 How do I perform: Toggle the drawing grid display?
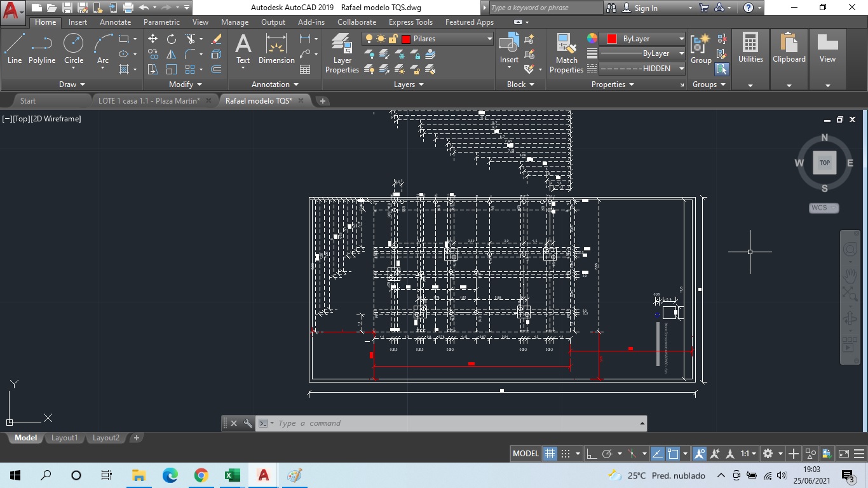(550, 454)
